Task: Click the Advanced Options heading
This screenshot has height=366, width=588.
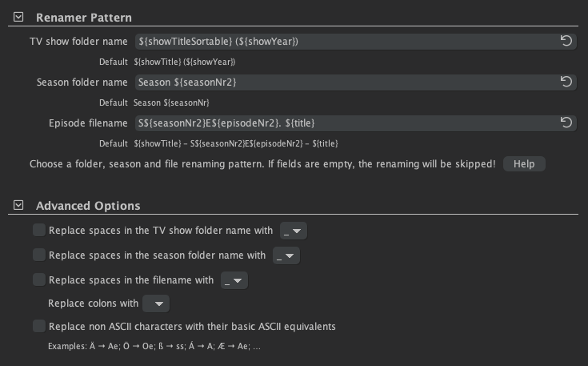Action: point(88,206)
